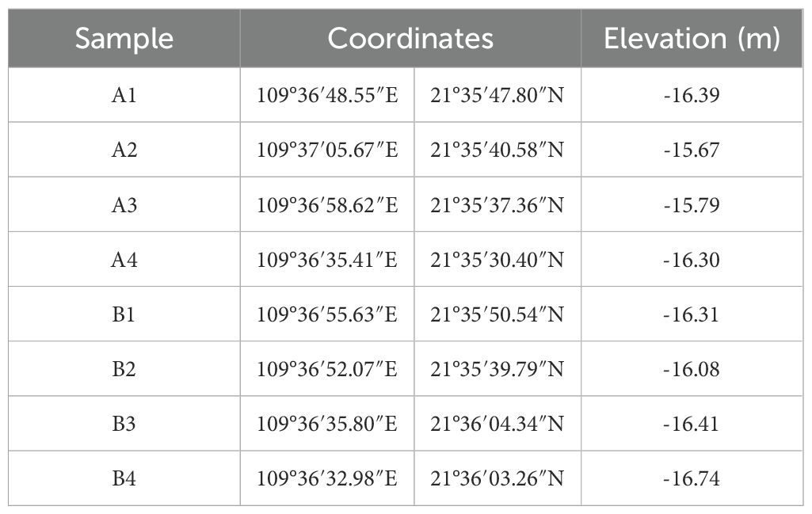Click latitude 21°35′37.36″N cell
The height and width of the screenshot is (514, 812).
(497, 205)
